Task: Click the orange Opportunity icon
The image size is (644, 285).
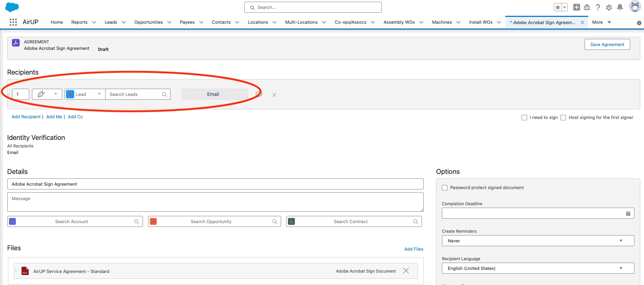Action: (153, 221)
